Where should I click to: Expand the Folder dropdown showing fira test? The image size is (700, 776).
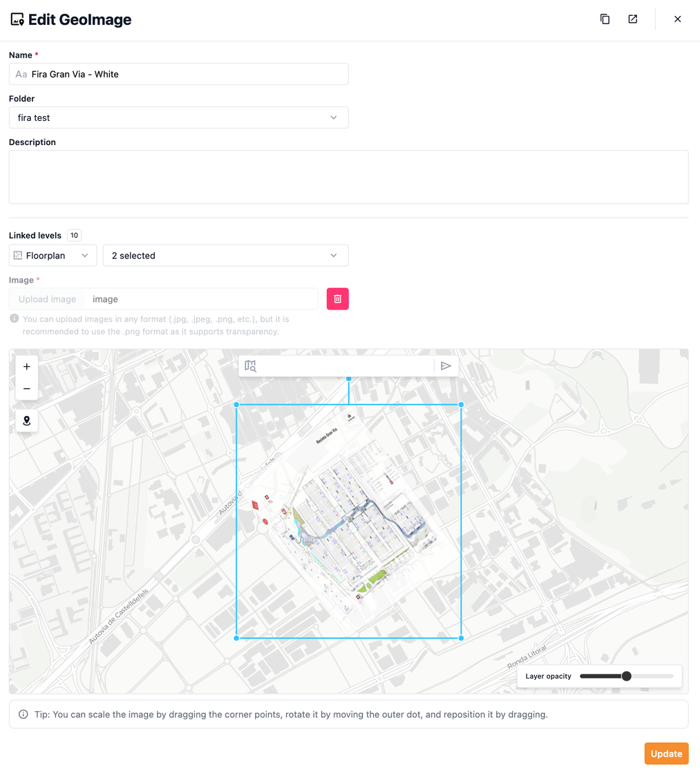[178, 117]
